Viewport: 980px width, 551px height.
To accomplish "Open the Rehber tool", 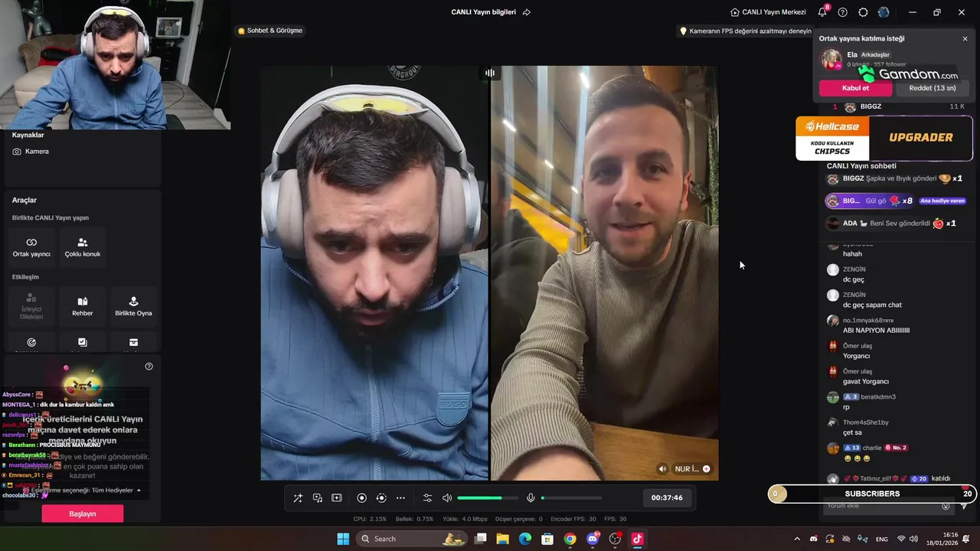I will click(83, 306).
